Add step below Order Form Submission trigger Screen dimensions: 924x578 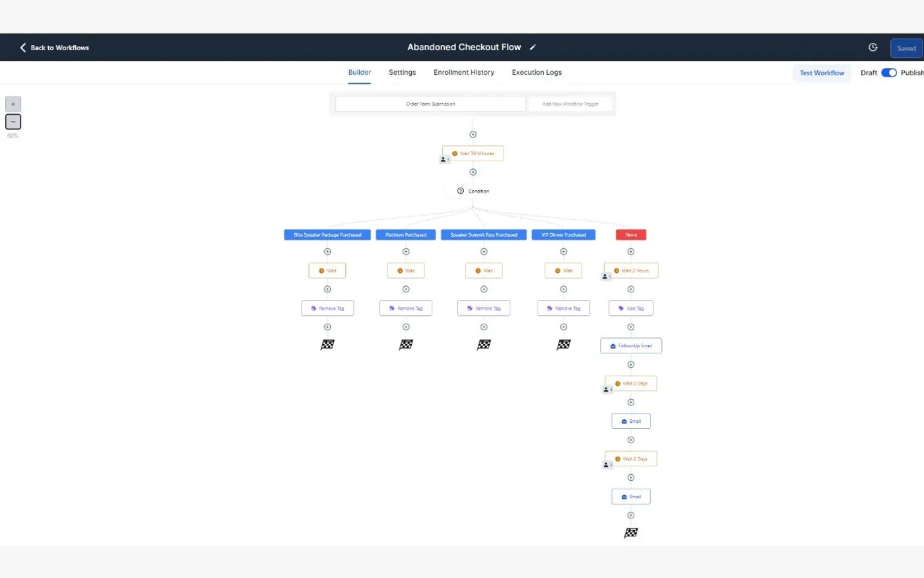point(473,134)
